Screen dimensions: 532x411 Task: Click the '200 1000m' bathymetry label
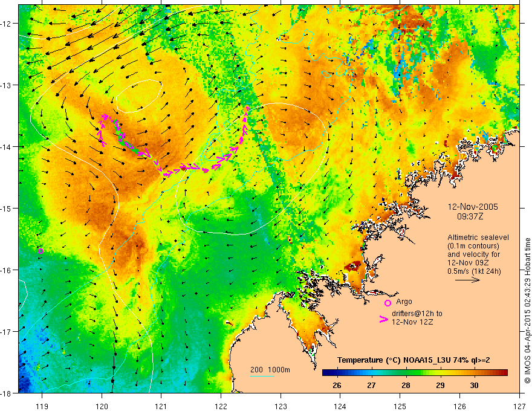270,370
